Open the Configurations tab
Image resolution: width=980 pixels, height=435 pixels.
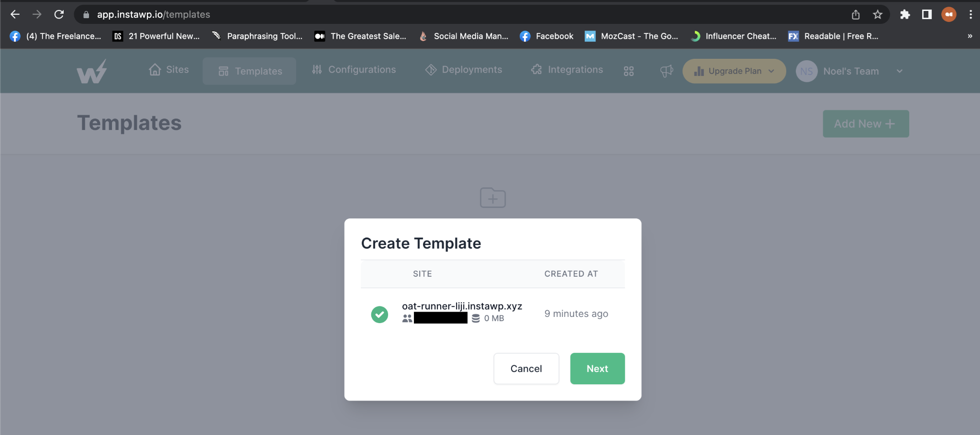coord(354,70)
